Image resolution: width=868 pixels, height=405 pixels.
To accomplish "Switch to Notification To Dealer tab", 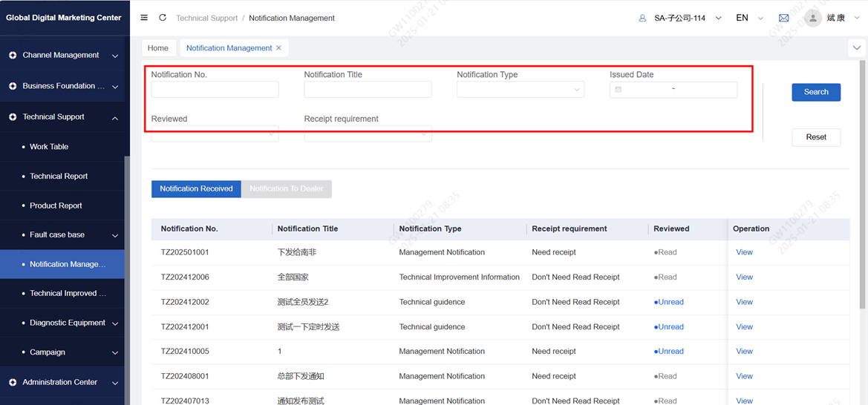I will 286,189.
